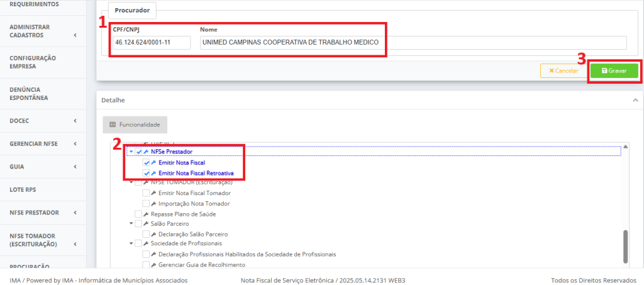Click 'Todos os Direitos Reservados' footer text

point(594,281)
